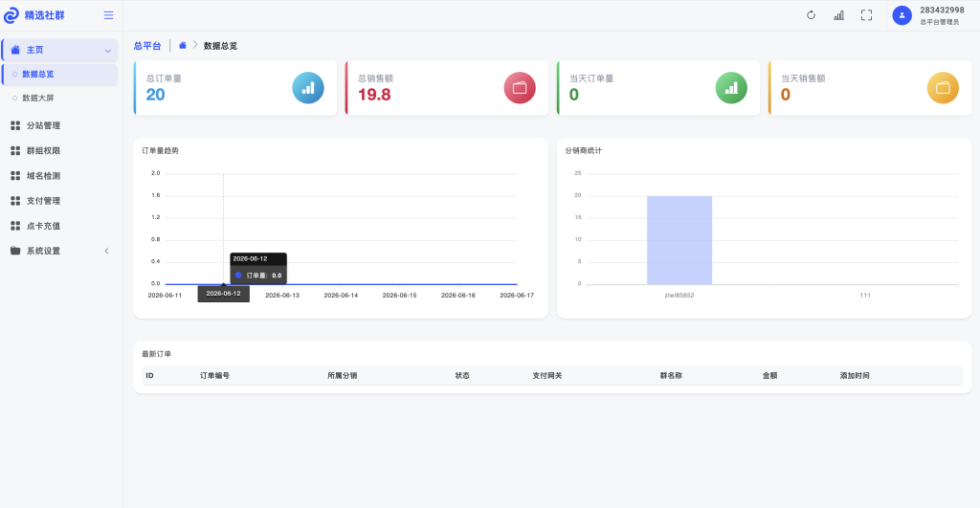
Task: Click the 金额 column header
Action: coord(770,376)
